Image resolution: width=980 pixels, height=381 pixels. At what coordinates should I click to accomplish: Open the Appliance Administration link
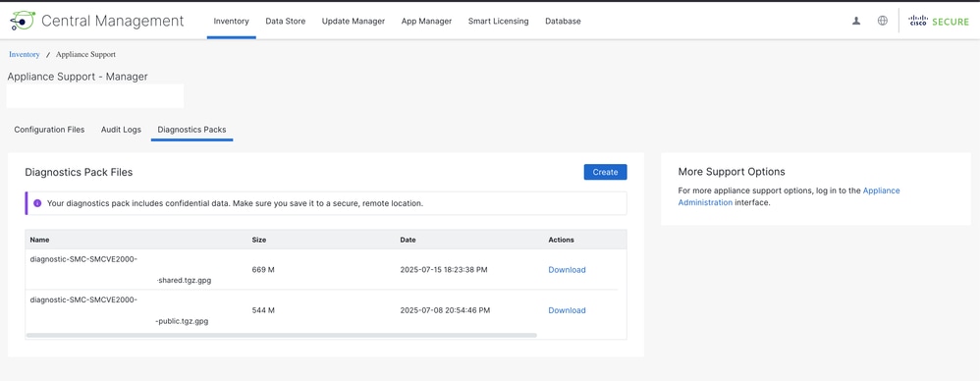coord(789,196)
